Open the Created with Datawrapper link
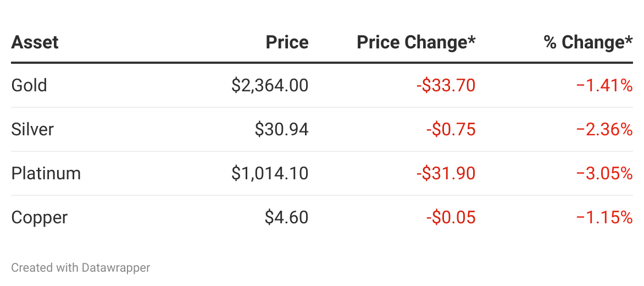This screenshot has width=644, height=286. [x=81, y=268]
